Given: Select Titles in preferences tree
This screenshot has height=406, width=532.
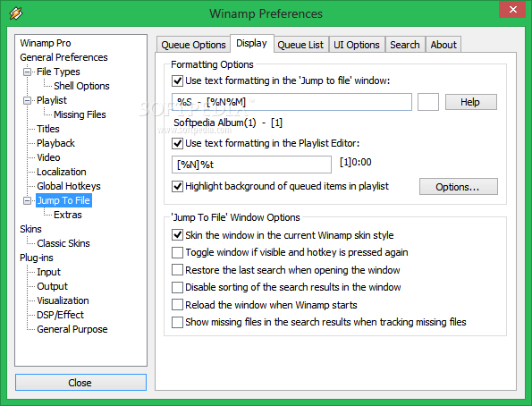Looking at the screenshot, I should point(48,129).
